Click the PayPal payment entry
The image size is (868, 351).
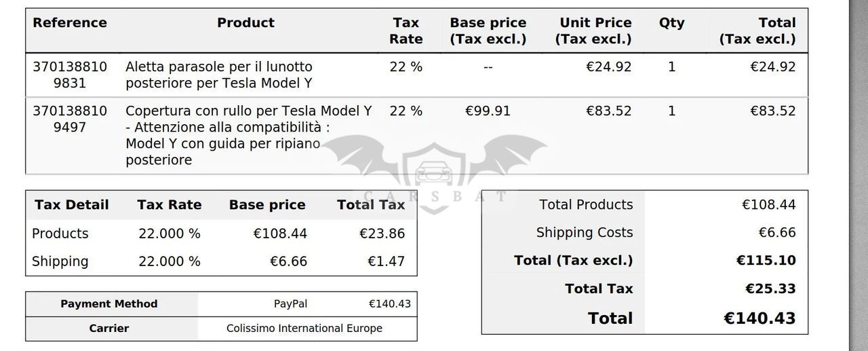click(x=290, y=304)
